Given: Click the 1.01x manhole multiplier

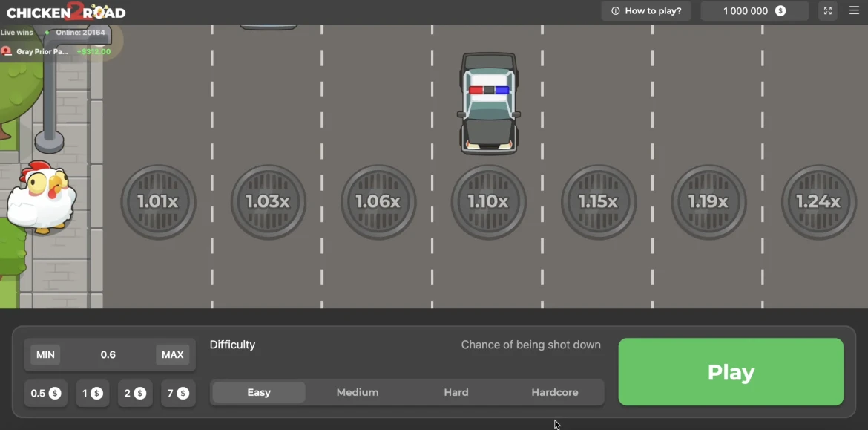Looking at the screenshot, I should coord(158,202).
